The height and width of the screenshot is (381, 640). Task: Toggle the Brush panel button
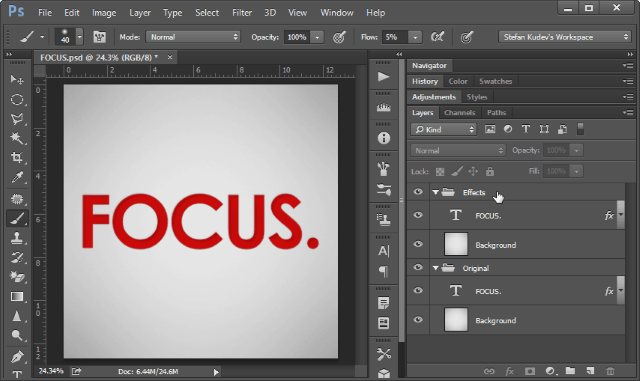(99, 37)
